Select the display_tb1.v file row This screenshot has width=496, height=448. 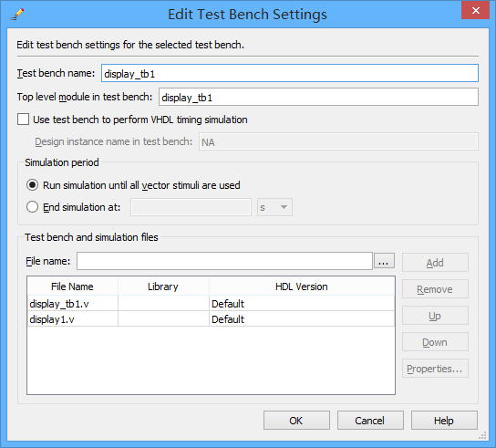coord(211,303)
